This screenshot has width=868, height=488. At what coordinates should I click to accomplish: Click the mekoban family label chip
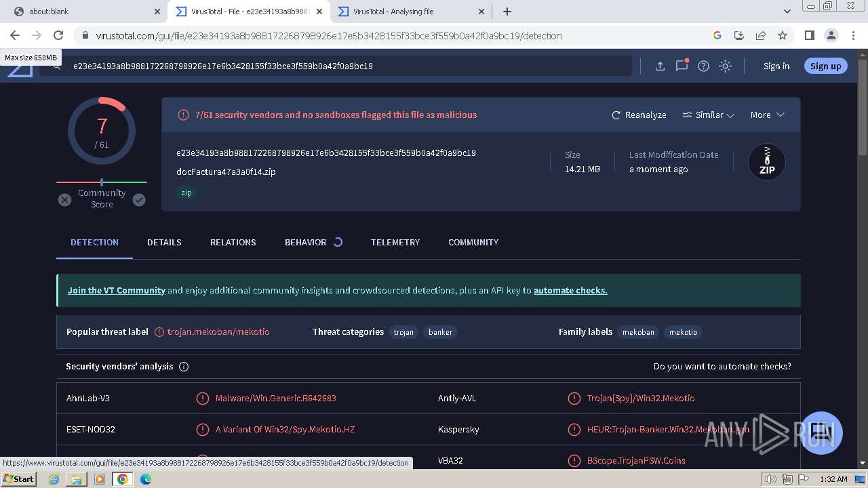tap(638, 332)
